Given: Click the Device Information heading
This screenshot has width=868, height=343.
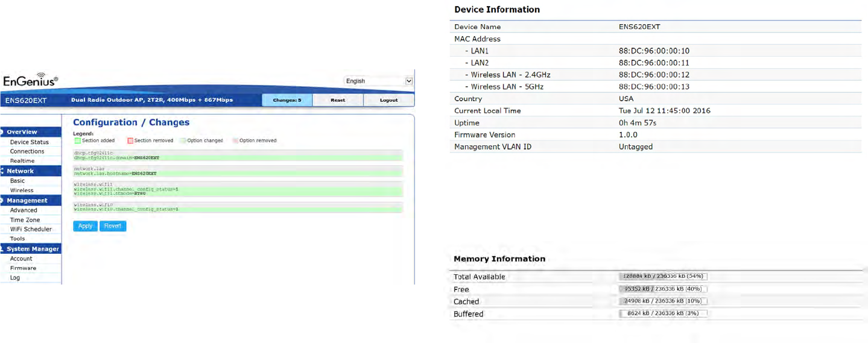Looking at the screenshot, I should click(497, 10).
